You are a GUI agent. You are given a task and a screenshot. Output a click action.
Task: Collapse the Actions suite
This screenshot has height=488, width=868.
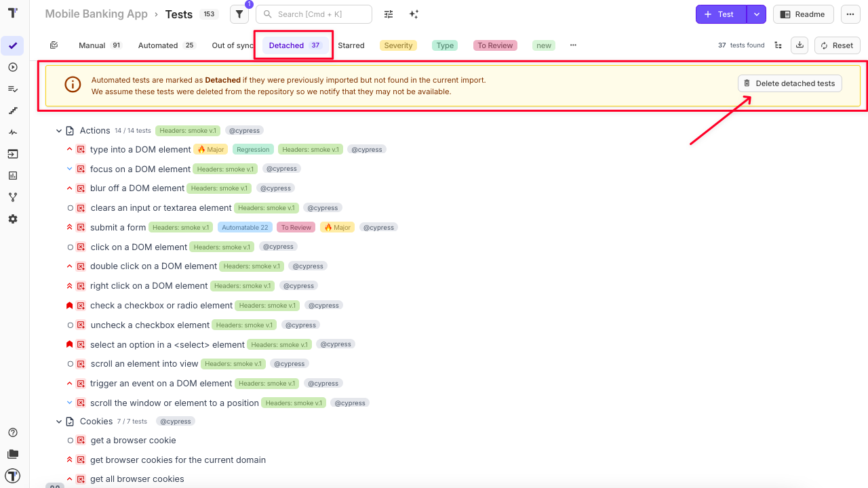click(59, 131)
